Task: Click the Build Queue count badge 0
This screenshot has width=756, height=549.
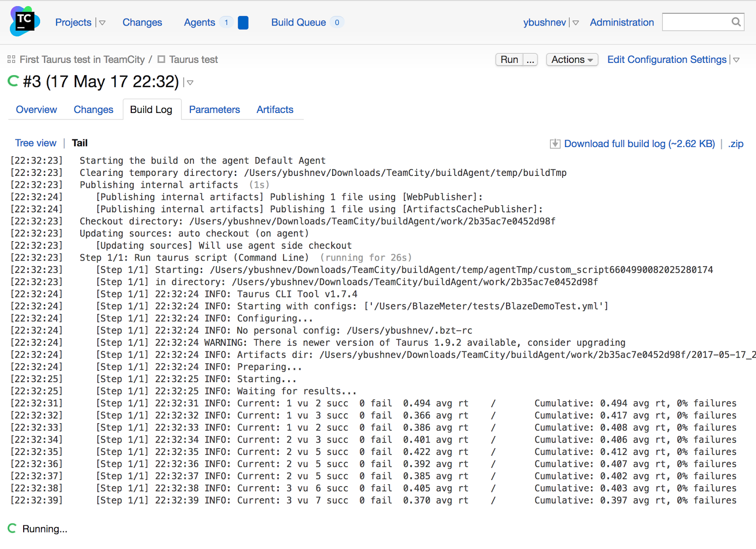Action: point(337,22)
